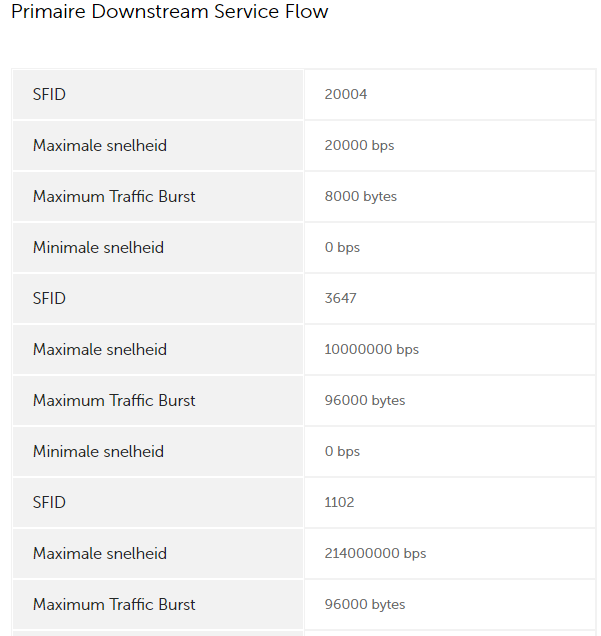Click the SFID value 1102

[x=339, y=503]
